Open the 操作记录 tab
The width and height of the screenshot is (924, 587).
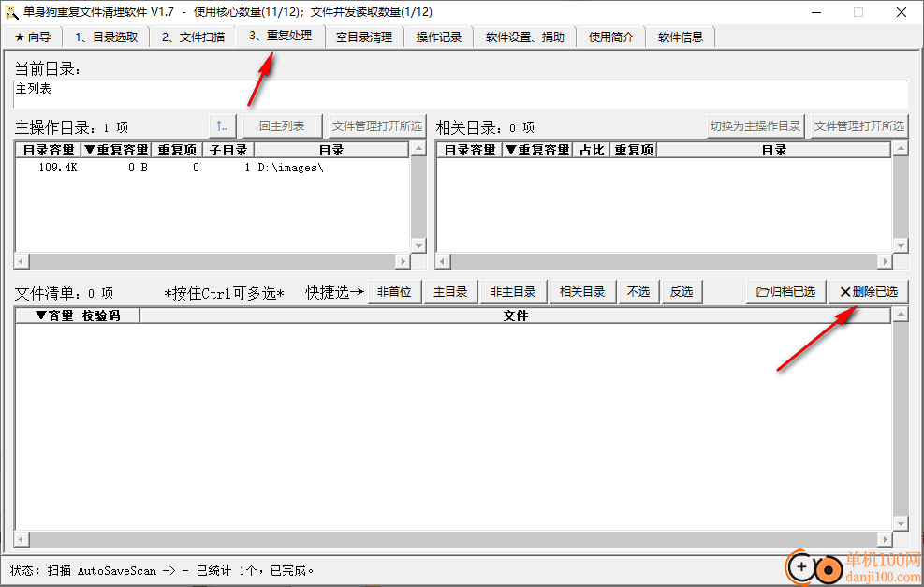click(438, 37)
